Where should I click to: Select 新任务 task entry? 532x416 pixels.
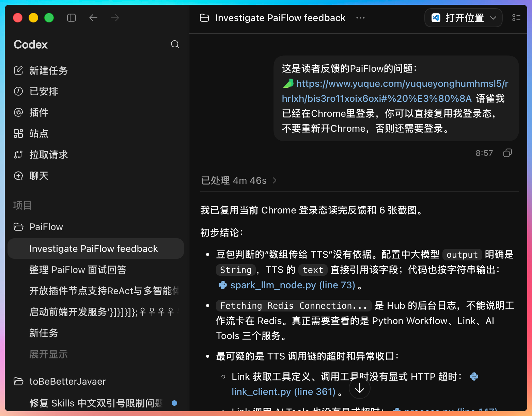click(x=96, y=333)
